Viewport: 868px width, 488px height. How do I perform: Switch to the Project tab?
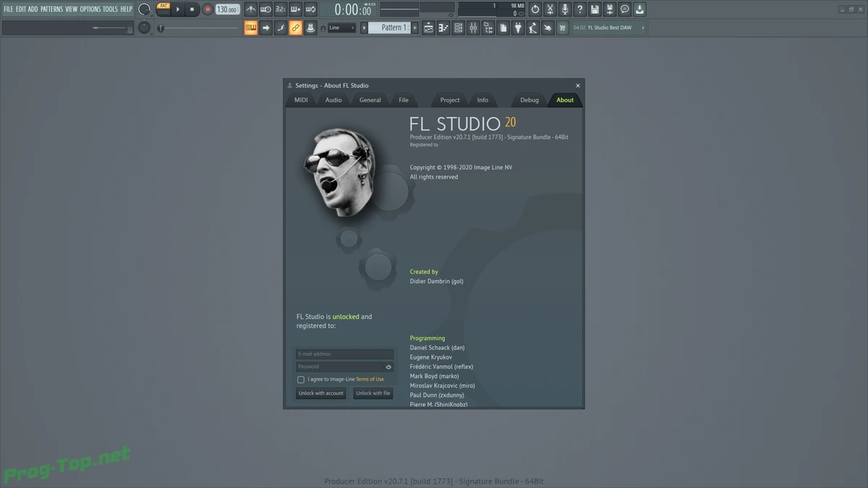[450, 100]
